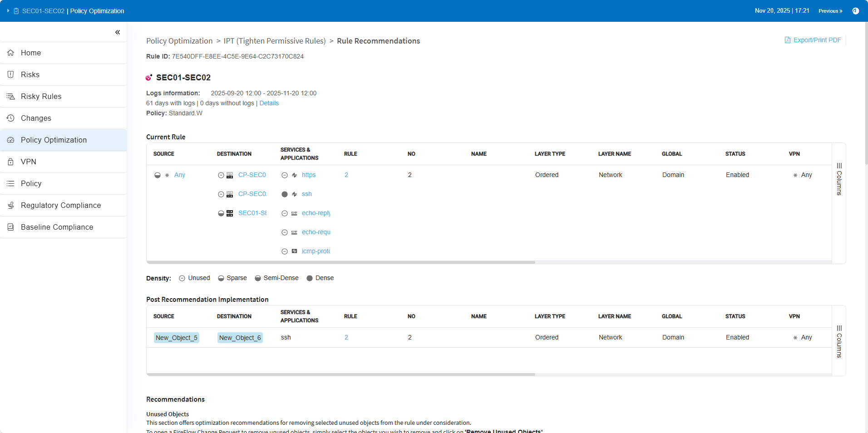Expand the SEC01-SEC02 arrow in the top bar
The image size is (868, 433).
coord(8,11)
